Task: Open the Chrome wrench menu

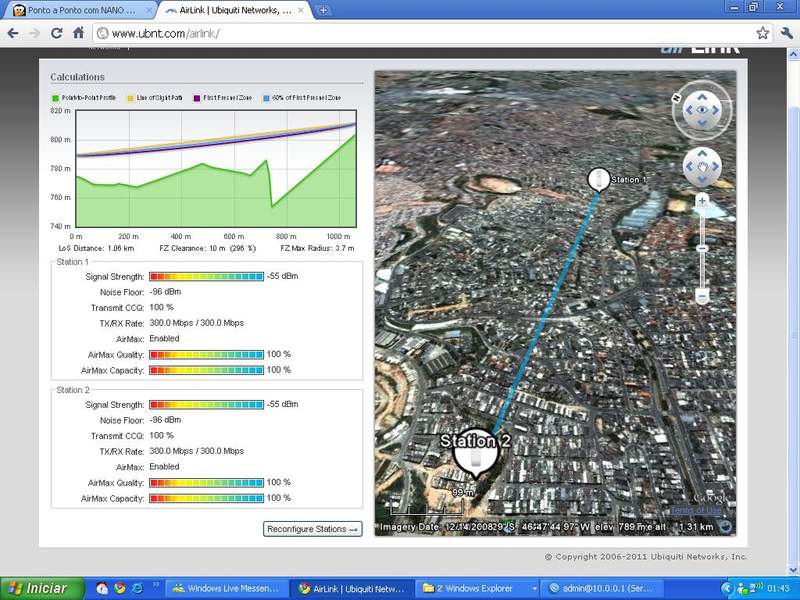Action: click(786, 34)
